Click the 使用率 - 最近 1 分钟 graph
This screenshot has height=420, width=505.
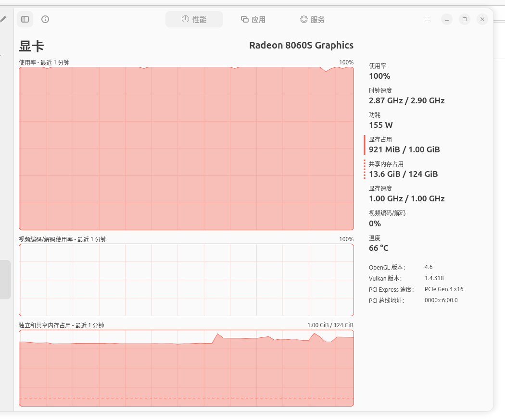186,148
